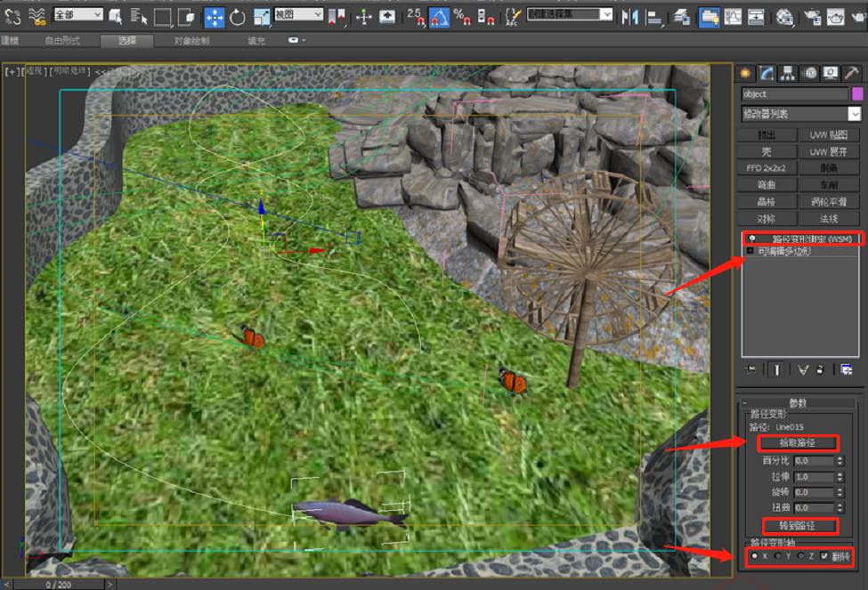Image resolution: width=868 pixels, height=590 pixels.
Task: Open the Material Editor icon
Action: 783,17
